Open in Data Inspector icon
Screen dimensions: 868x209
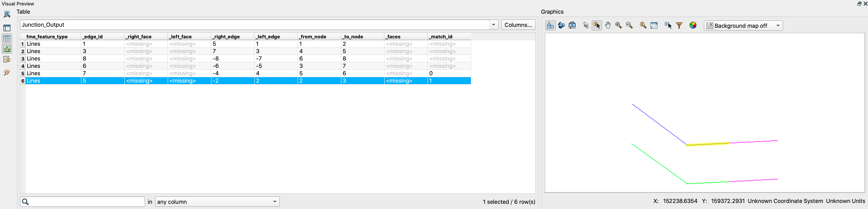click(7, 72)
